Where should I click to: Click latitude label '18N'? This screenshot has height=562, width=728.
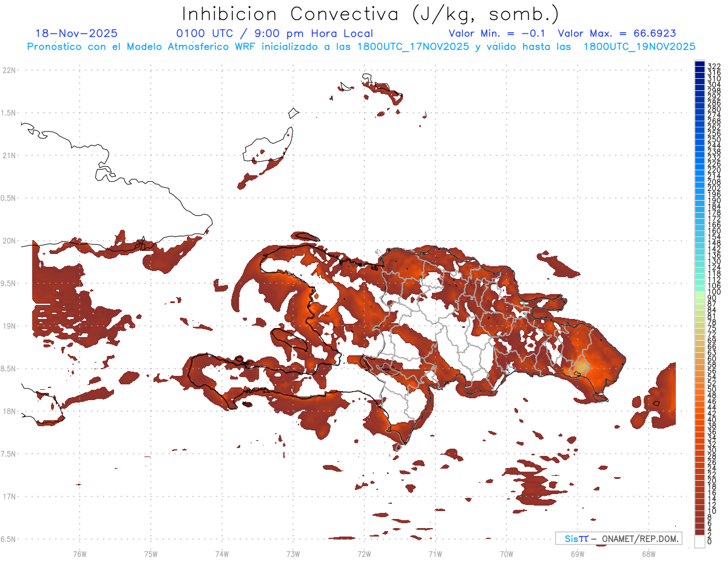pyautogui.click(x=8, y=411)
